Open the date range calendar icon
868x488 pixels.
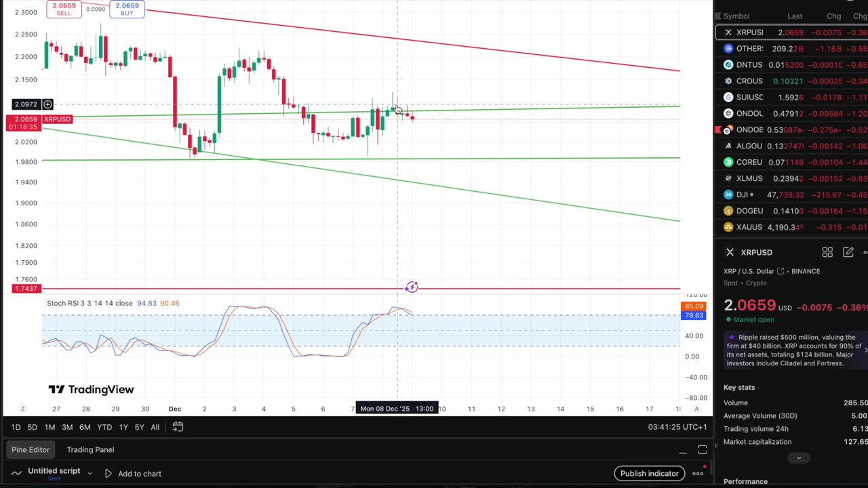[x=178, y=427]
